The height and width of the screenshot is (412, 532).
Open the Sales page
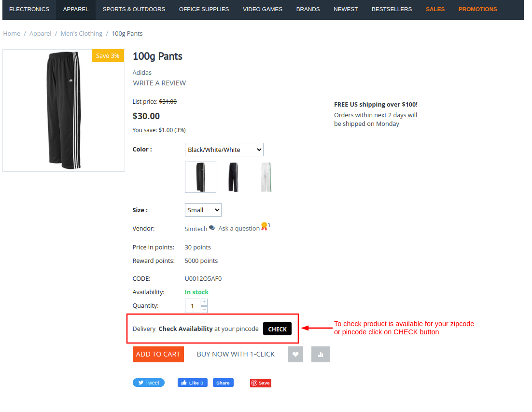point(435,9)
